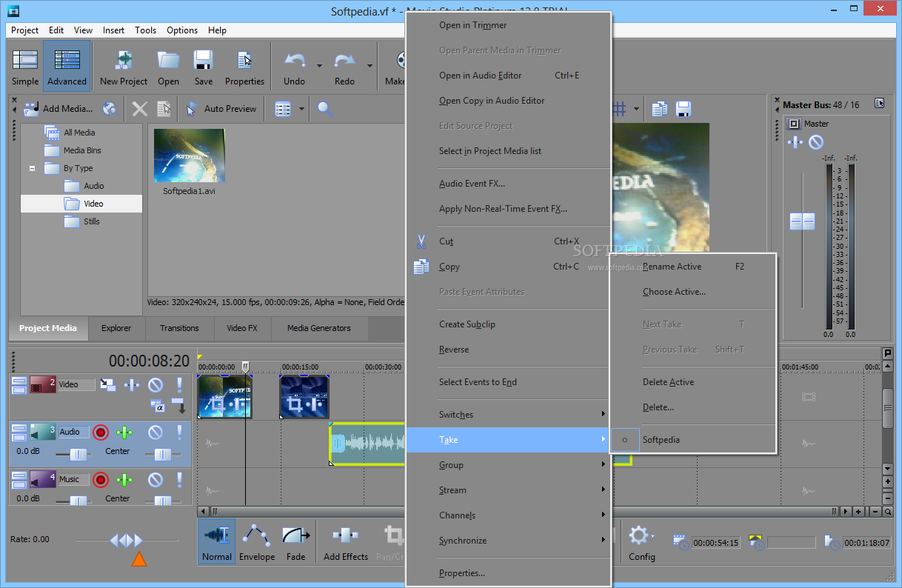902x588 pixels.
Task: Expand the views dropdown arrow
Action: click(301, 109)
